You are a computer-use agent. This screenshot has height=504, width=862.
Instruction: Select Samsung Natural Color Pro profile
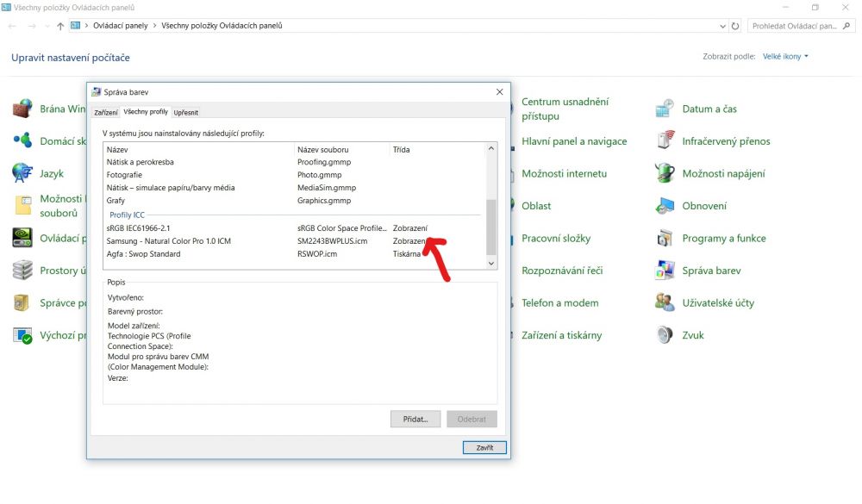(168, 241)
